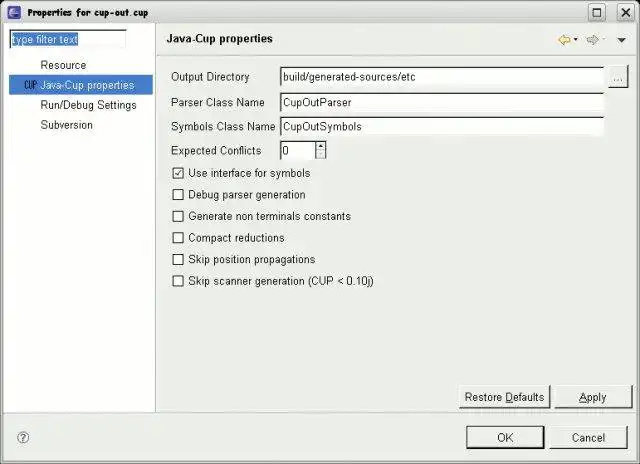This screenshot has height=464, width=640.
Task: Click the Parser Class Name label
Action: point(218,102)
